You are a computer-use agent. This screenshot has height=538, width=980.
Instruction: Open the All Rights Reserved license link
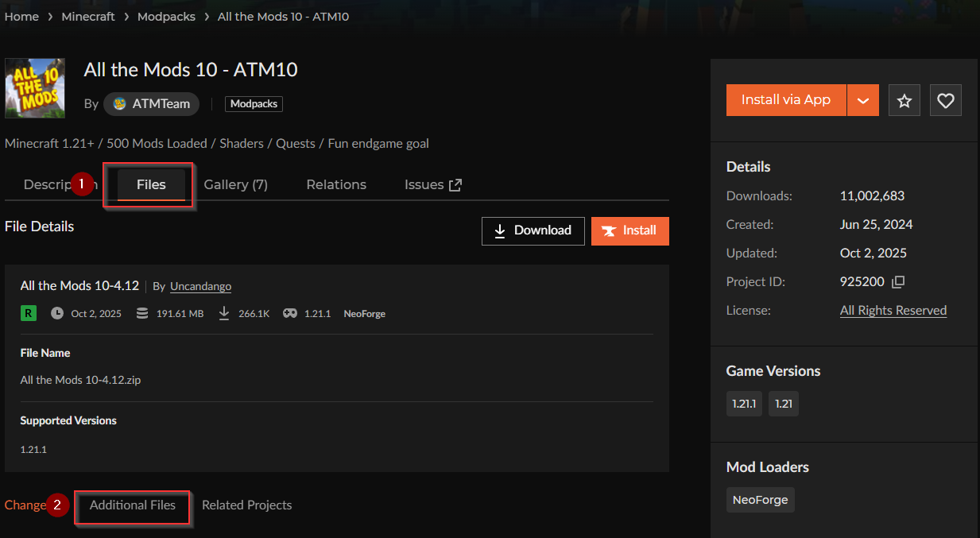coord(893,311)
